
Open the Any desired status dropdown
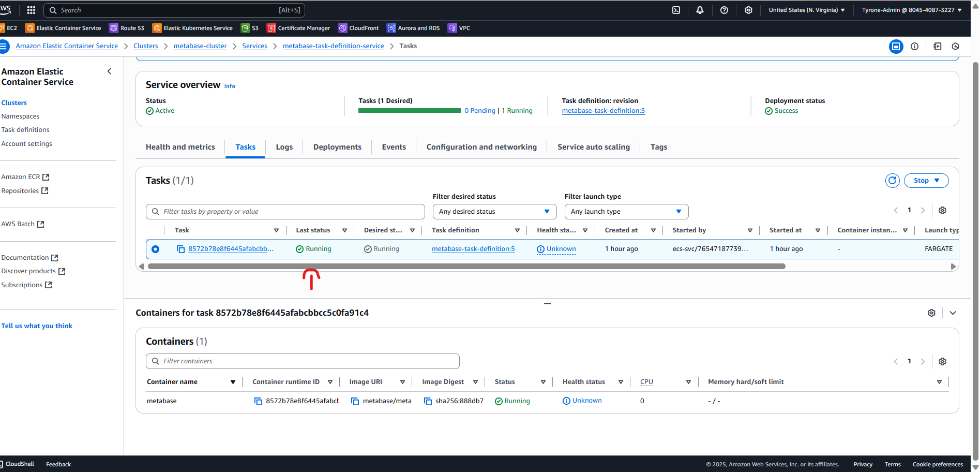494,211
